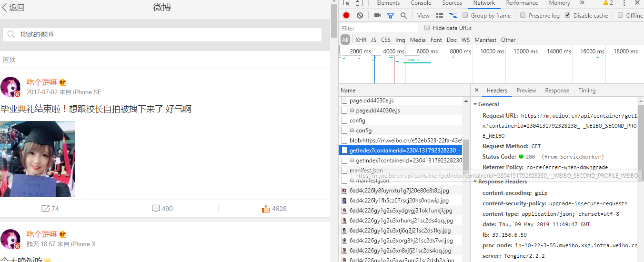Viewport: 644px width, 262px height.
Task: Uncheck the Disable cache checkbox
Action: [568, 15]
